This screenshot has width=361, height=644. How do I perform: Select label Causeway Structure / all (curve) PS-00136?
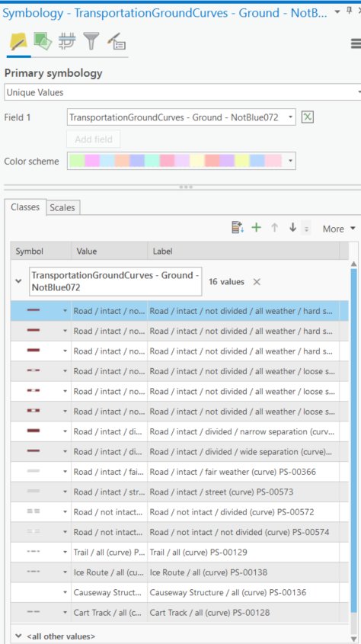[228, 593]
